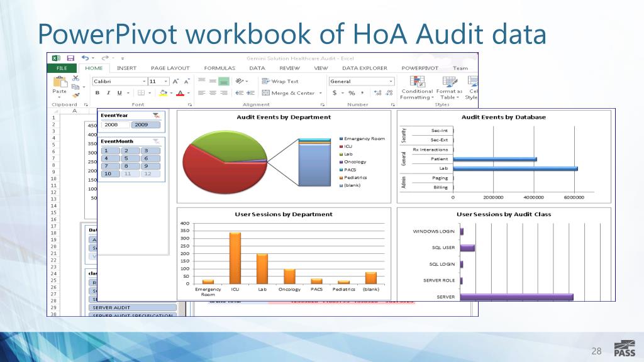Click the Align Right icon
Image resolution: width=644 pixels, height=362 pixels.
click(223, 93)
